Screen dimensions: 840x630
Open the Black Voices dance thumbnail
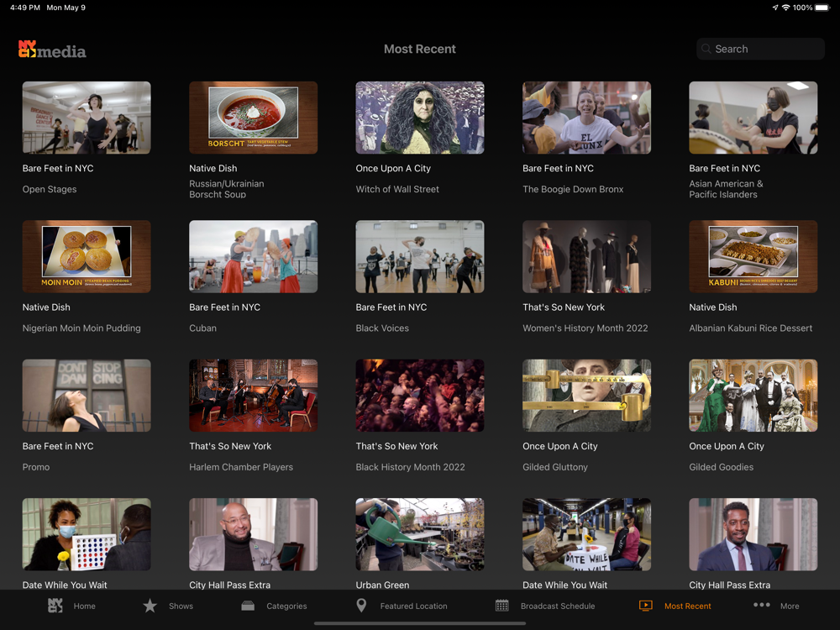coord(419,256)
